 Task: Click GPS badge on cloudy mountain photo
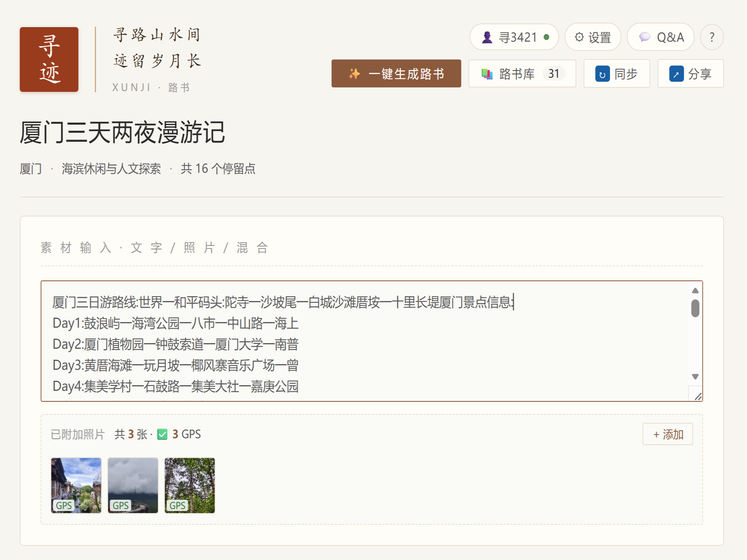point(120,505)
